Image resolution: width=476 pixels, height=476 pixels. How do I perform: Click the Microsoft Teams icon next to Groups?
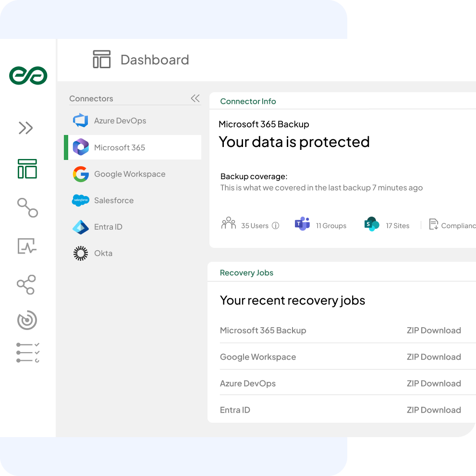[x=303, y=224]
